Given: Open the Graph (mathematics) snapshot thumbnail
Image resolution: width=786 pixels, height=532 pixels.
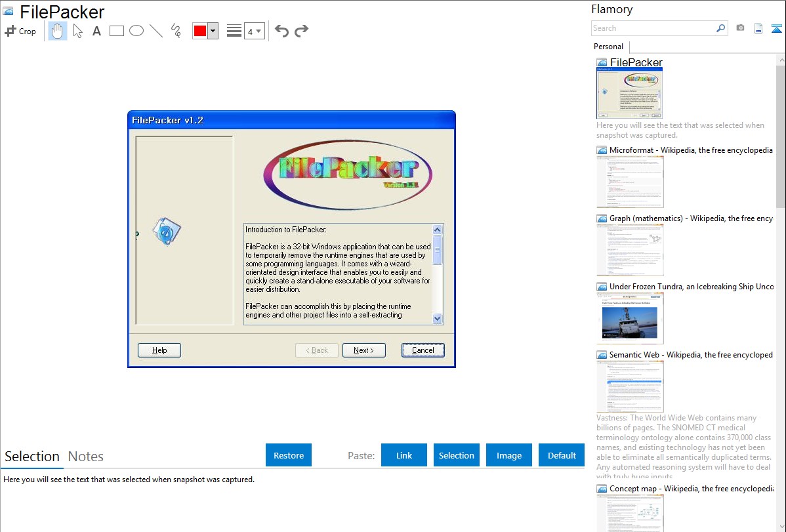Looking at the screenshot, I should click(x=630, y=250).
